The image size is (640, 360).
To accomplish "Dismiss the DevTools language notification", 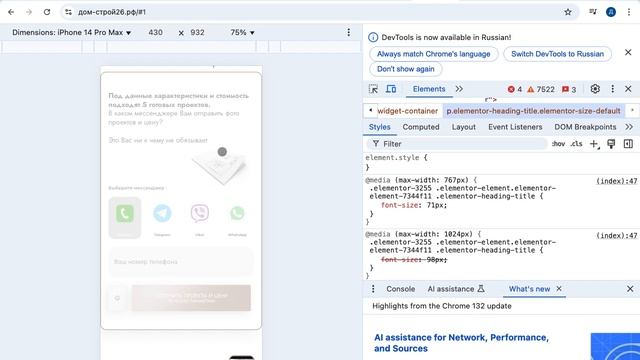I will (x=628, y=52).
